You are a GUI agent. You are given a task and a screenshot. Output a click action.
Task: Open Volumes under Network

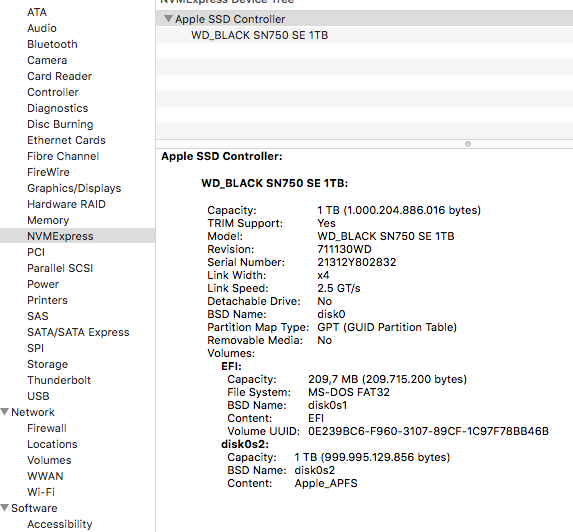[49, 460]
